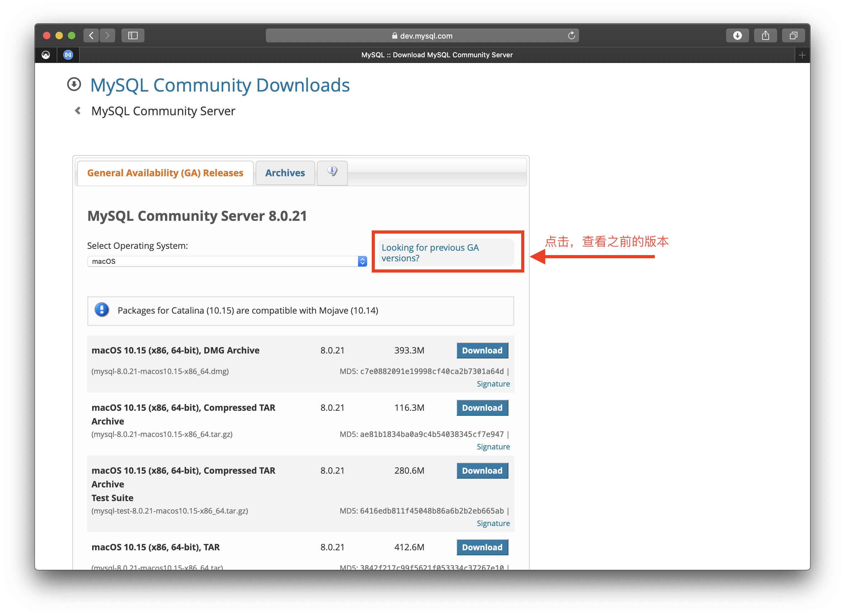Open Signature link for Test Suite archive
Screen dimensions: 845x616
pos(493,523)
